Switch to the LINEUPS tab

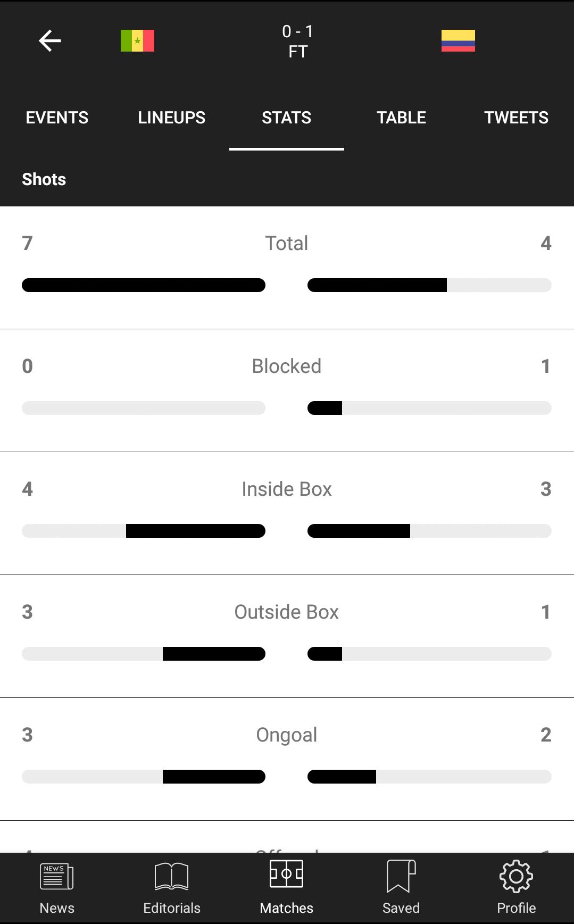point(171,118)
